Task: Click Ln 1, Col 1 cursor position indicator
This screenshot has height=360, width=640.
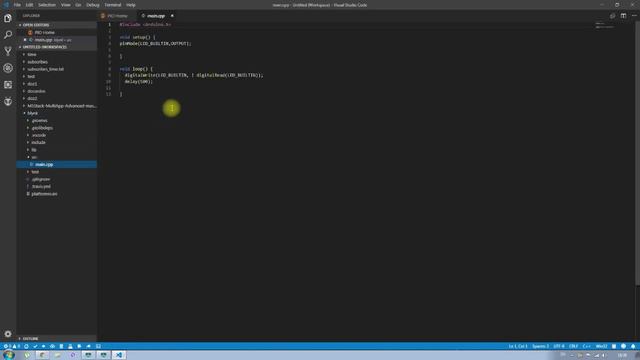Action: 518,346
